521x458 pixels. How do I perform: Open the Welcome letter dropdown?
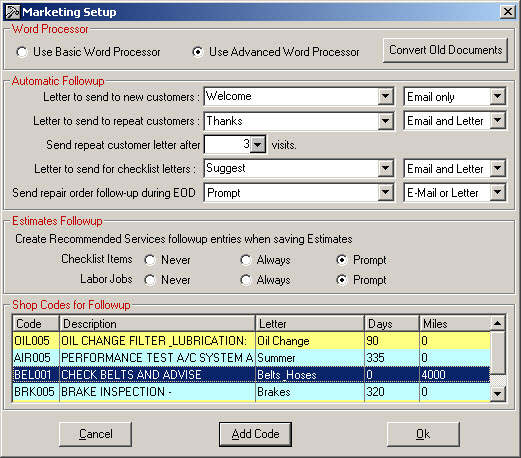tap(385, 97)
